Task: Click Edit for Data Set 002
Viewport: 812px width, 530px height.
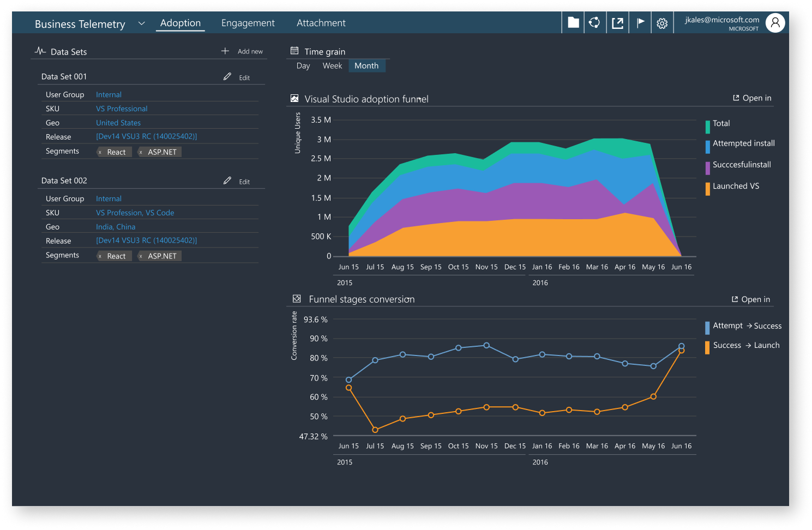Action: point(244,182)
